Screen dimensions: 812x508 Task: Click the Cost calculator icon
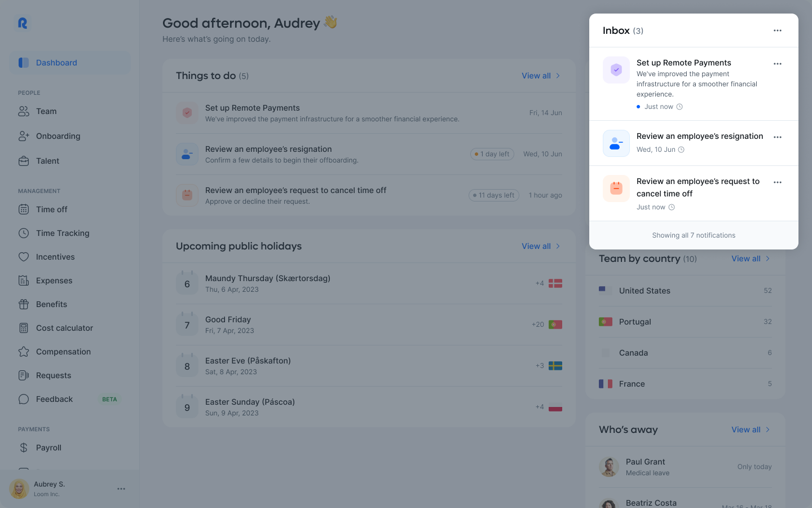(24, 328)
